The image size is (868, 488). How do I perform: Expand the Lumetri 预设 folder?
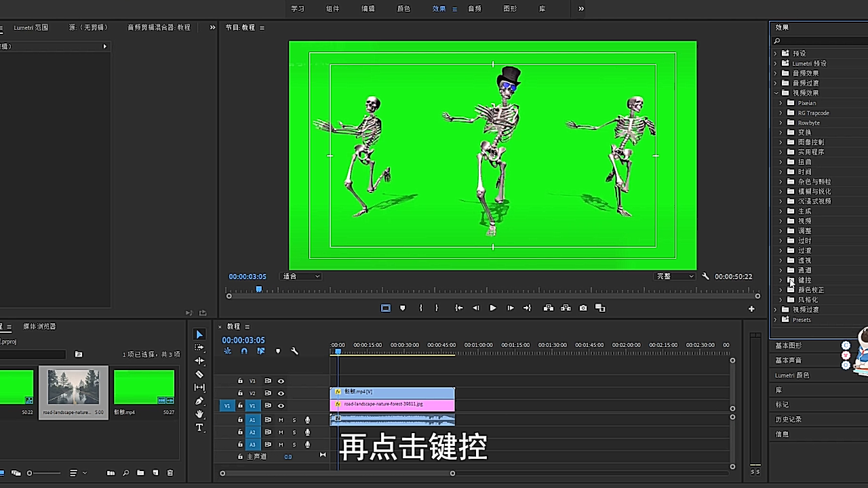[776, 63]
